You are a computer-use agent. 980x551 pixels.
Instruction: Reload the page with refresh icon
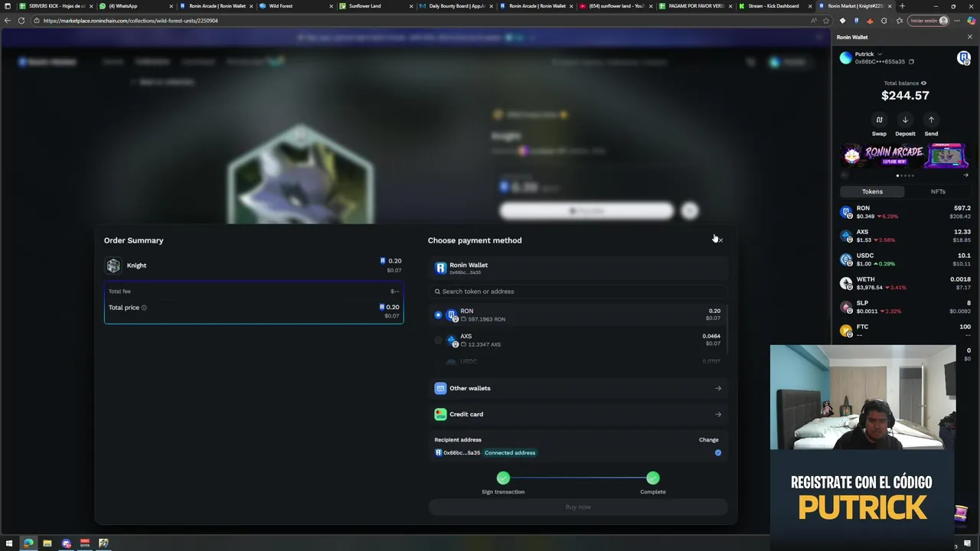(x=21, y=21)
